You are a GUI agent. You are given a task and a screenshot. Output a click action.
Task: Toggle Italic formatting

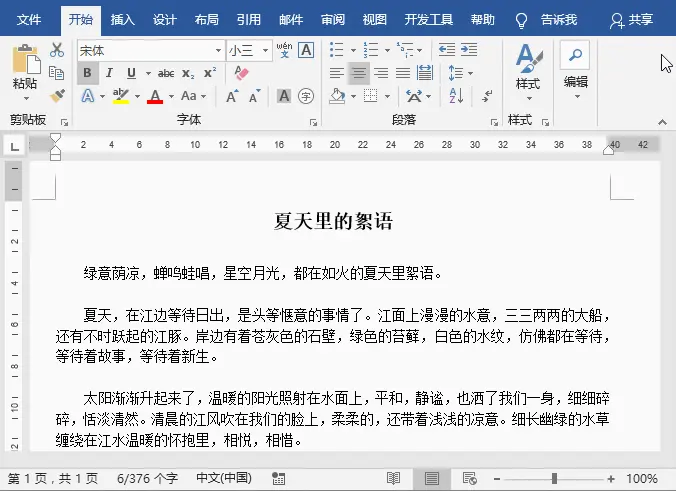(110, 73)
